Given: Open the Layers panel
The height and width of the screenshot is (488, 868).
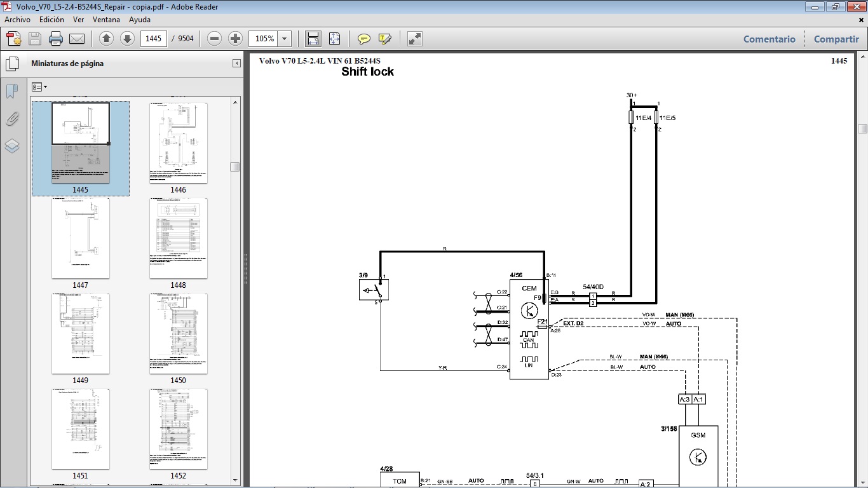Looking at the screenshot, I should [x=12, y=146].
